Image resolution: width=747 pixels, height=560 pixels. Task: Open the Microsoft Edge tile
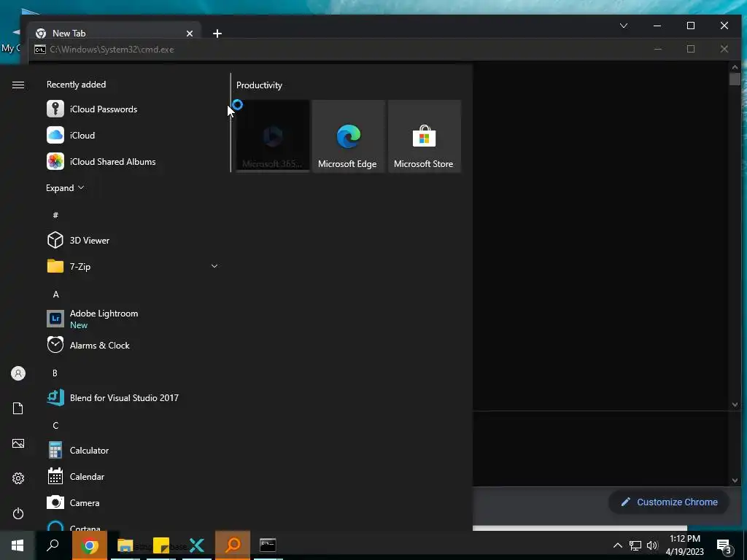(348, 136)
